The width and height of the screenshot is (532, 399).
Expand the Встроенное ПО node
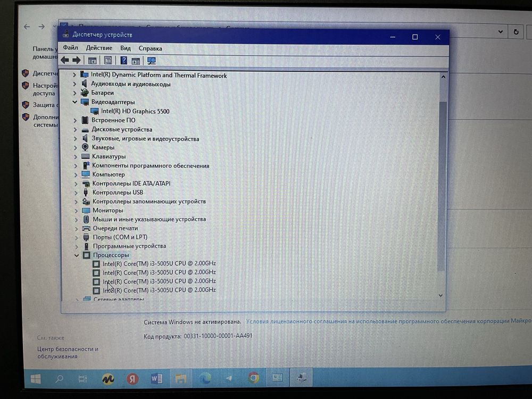(76, 120)
